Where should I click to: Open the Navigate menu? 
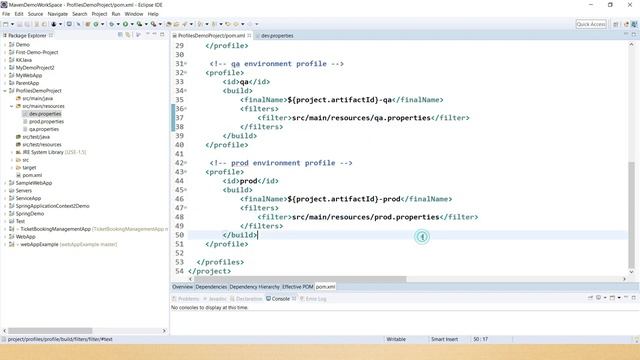[58, 14]
